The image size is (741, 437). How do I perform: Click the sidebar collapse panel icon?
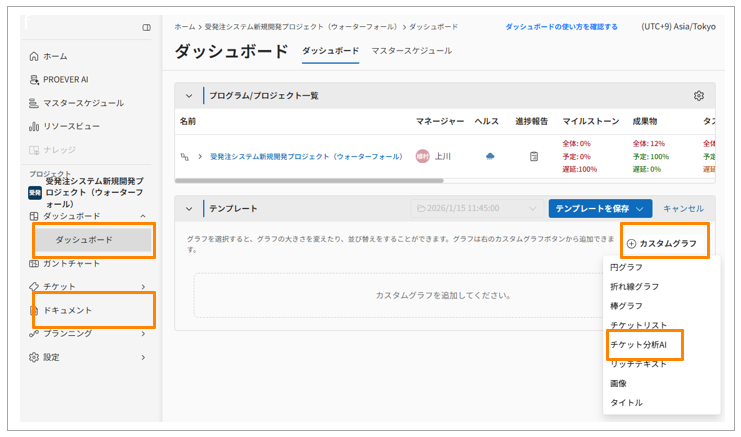point(147,27)
